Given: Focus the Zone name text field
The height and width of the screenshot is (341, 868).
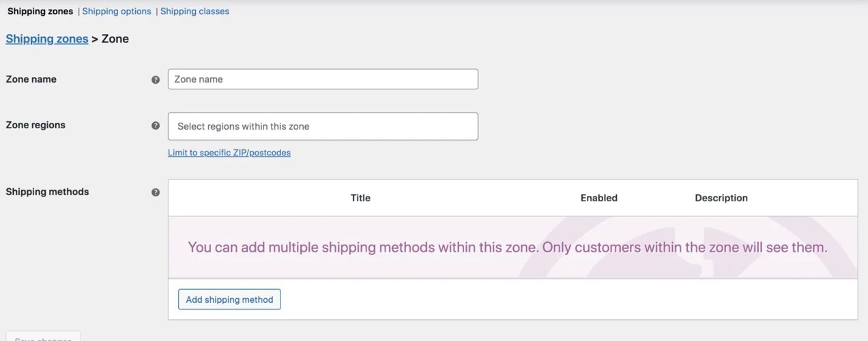Looking at the screenshot, I should 323,79.
